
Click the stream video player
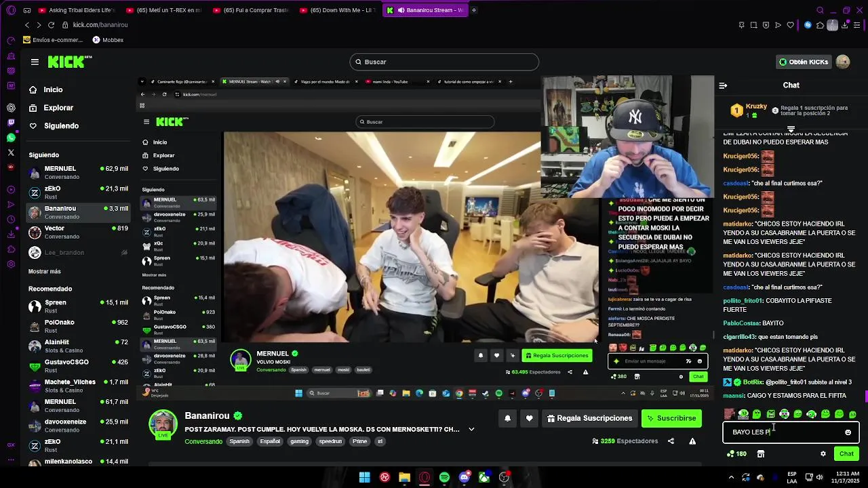[425, 237]
